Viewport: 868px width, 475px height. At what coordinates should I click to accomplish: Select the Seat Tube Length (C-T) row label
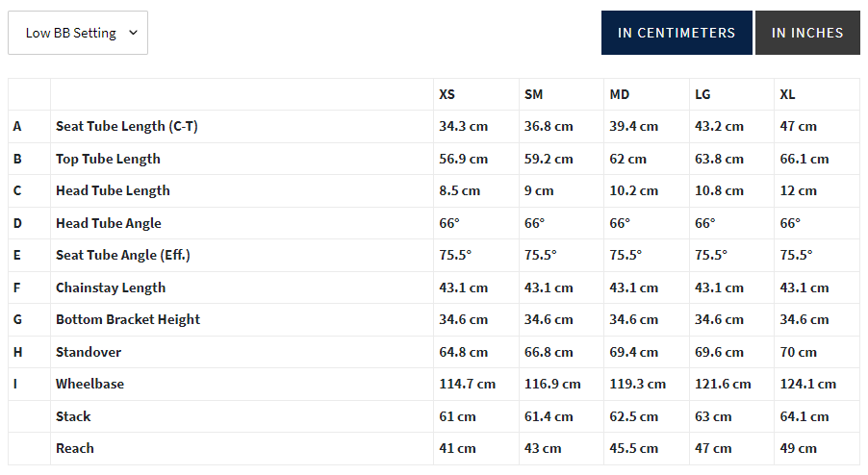coord(127,127)
